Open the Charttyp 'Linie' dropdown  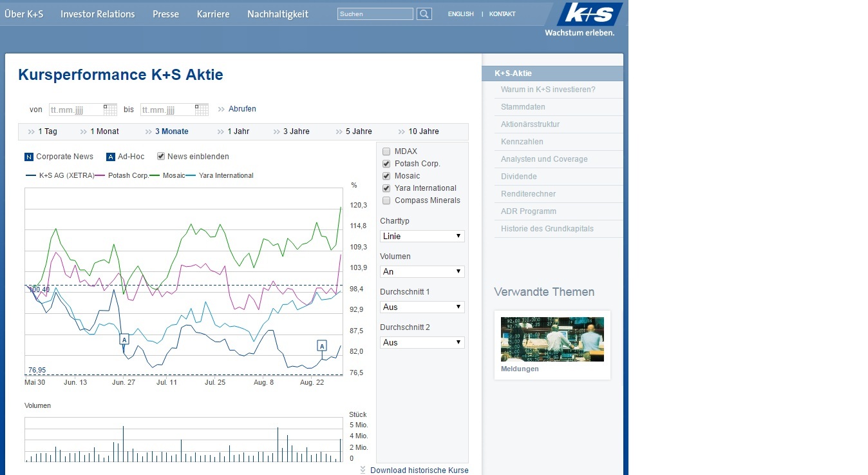coord(422,236)
